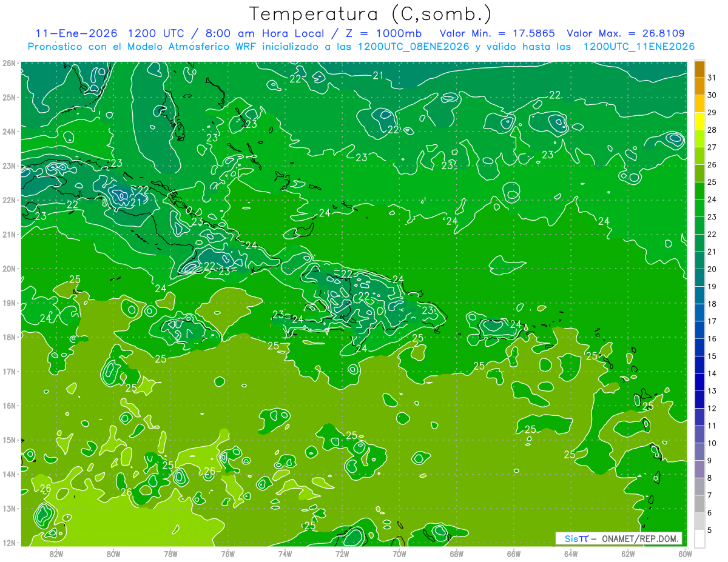The height and width of the screenshot is (562, 728).
Task: Select the 7 label on the color scale
Action: [710, 495]
